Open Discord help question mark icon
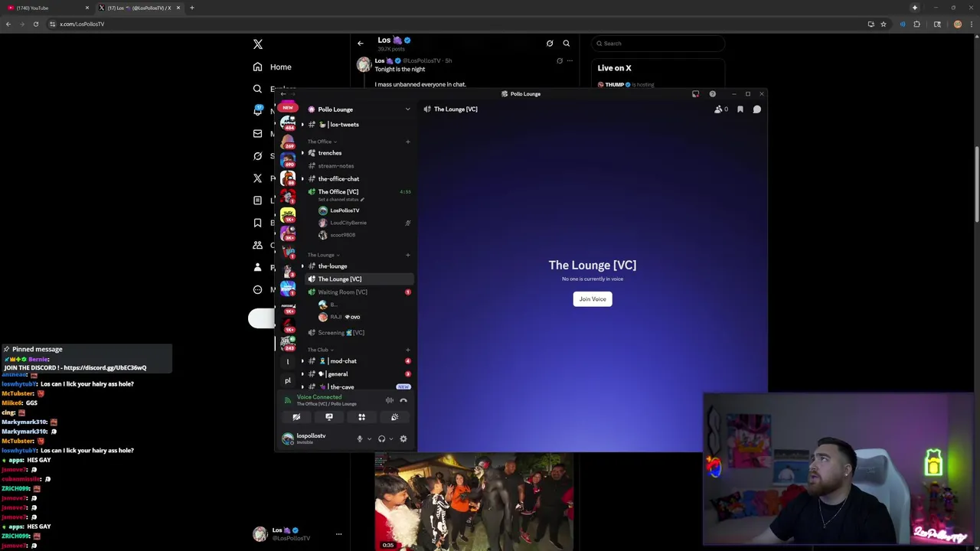This screenshot has height=551, width=980. coord(712,94)
